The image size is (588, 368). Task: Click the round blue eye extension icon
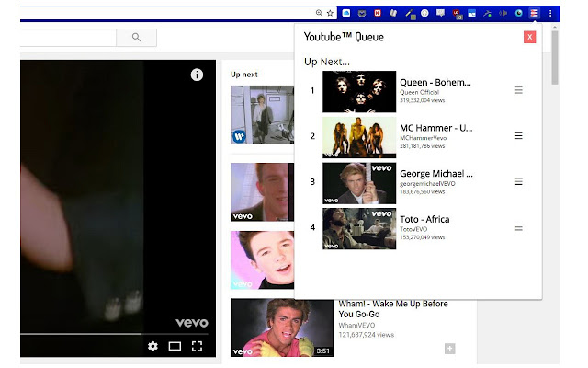click(518, 13)
